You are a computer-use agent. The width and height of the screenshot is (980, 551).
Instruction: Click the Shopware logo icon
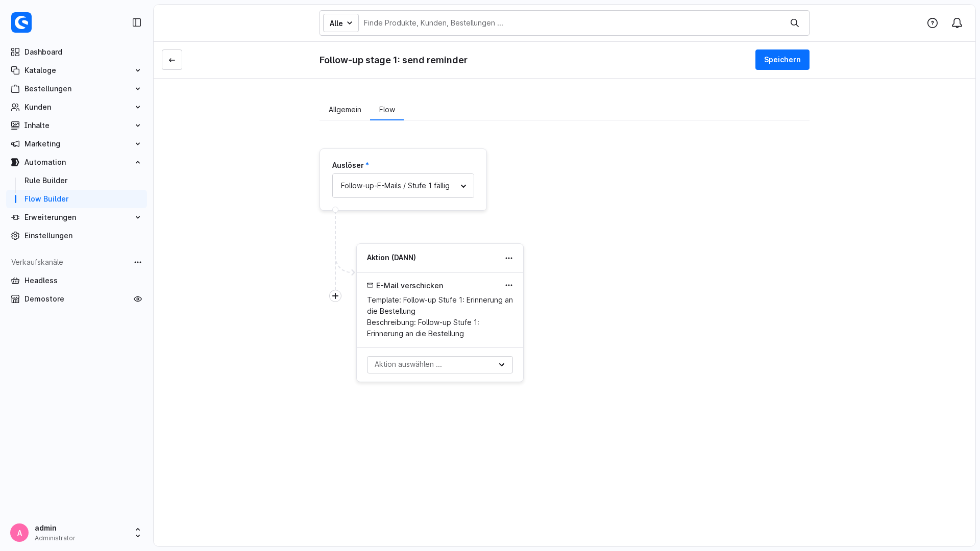[21, 22]
